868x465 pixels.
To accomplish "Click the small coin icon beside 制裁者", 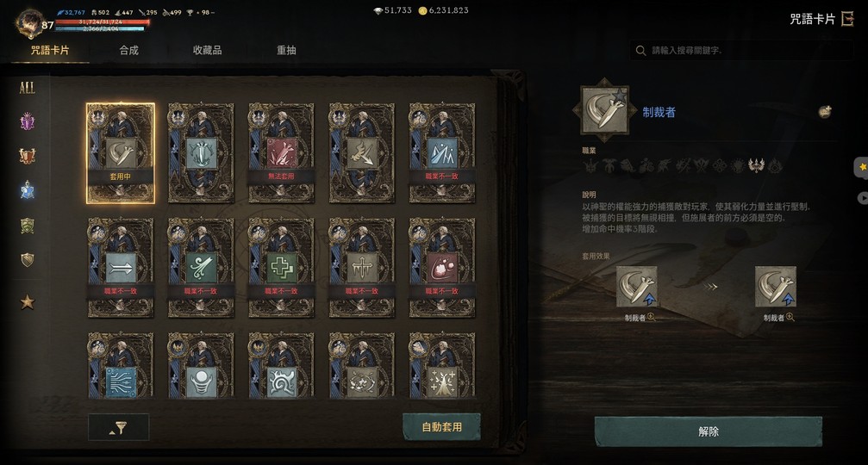I will (x=825, y=112).
